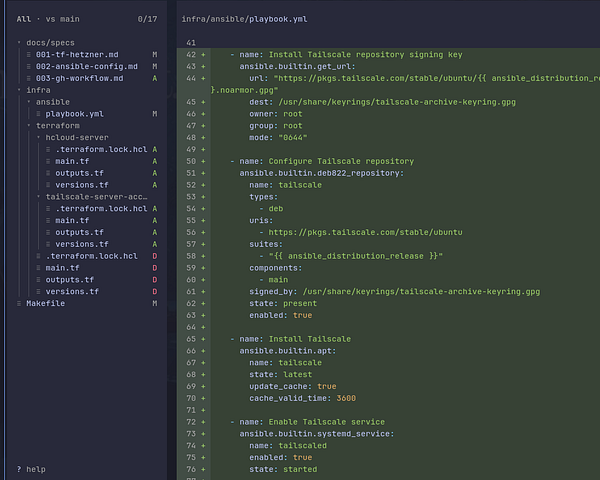The height and width of the screenshot is (480, 600).
Task: Click the 0/17 reviewed files counter
Action: 147,19
